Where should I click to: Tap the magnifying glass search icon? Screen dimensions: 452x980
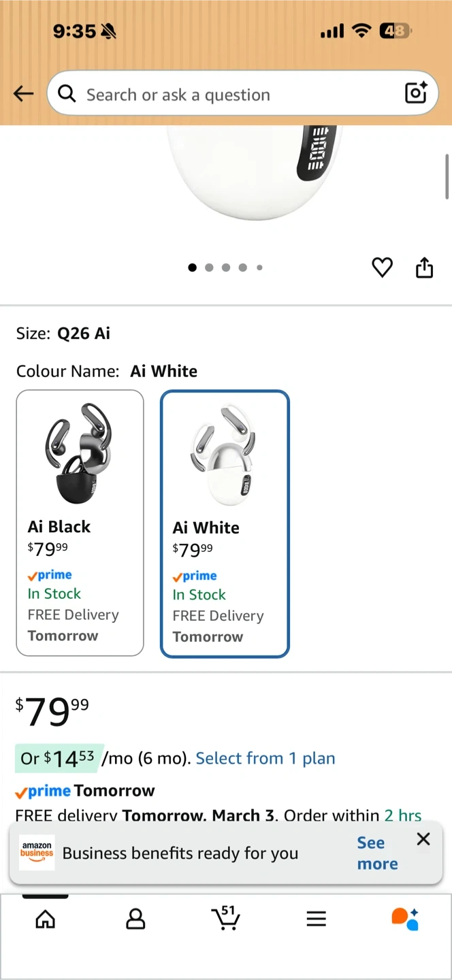pyautogui.click(x=67, y=94)
